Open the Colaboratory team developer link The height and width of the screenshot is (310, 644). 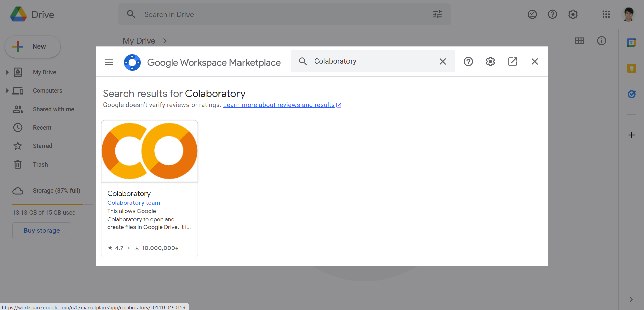click(133, 203)
